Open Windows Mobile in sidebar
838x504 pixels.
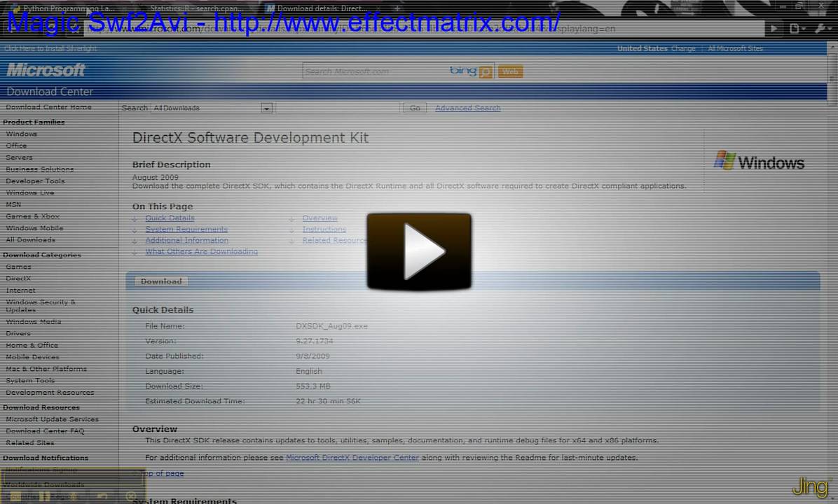click(35, 228)
